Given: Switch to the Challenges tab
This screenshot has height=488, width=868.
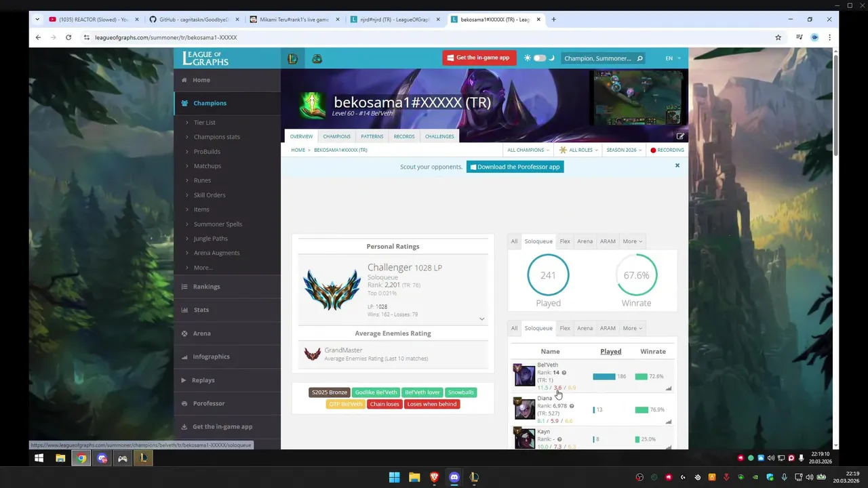Looking at the screenshot, I should (439, 136).
